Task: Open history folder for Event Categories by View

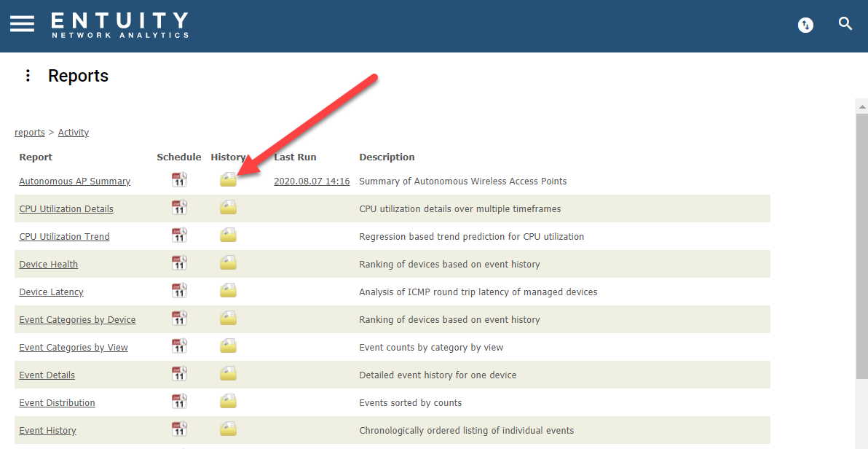Action: (x=228, y=346)
